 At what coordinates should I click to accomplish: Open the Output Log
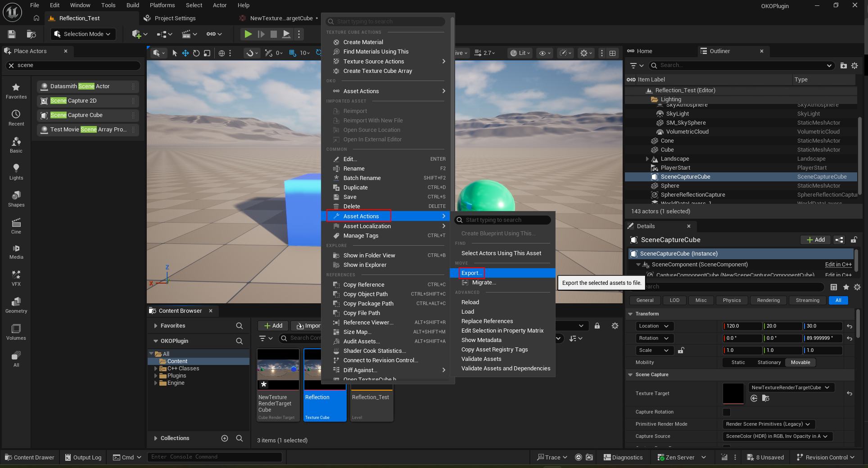(x=83, y=458)
